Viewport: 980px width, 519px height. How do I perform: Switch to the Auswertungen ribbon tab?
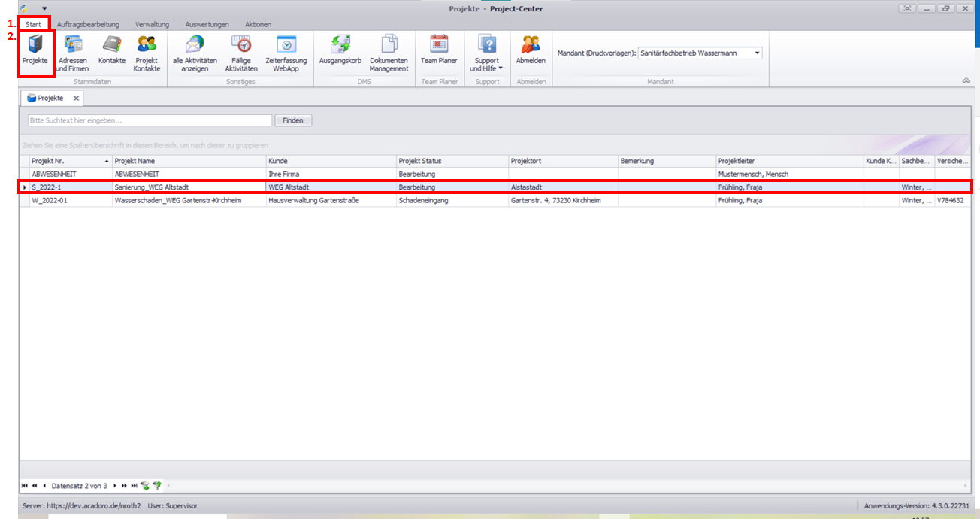tap(207, 24)
